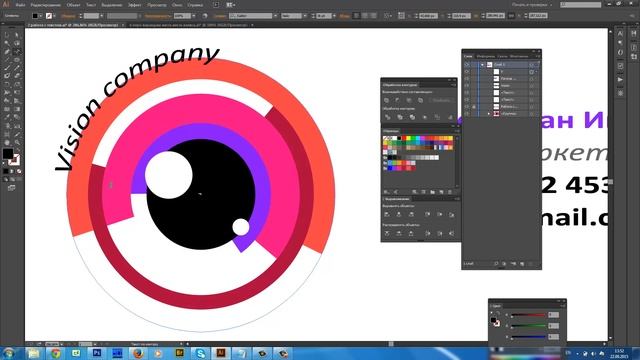Select the Hand tool
Screen dimensions: 640x360
7,142
